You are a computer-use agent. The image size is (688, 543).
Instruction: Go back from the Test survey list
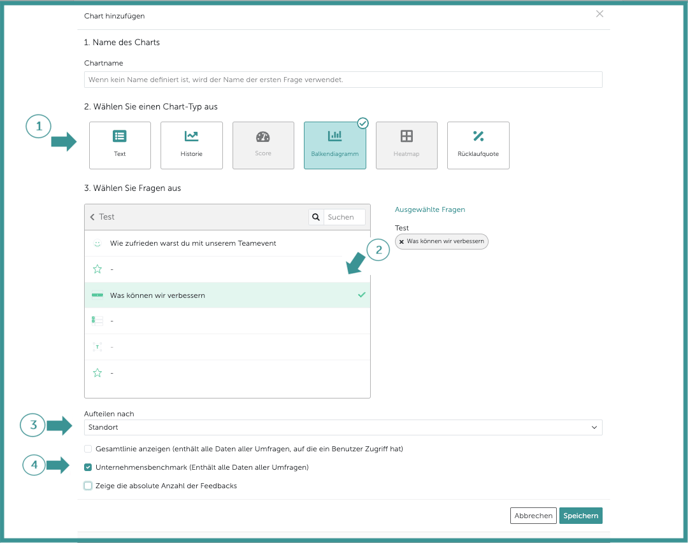[x=93, y=217]
